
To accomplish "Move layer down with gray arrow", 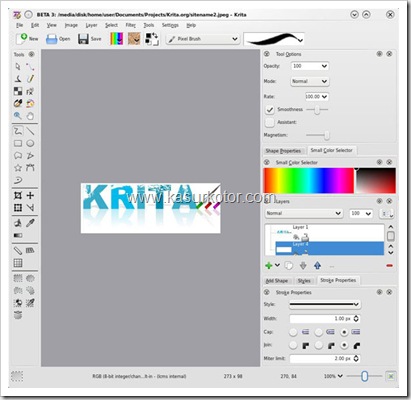I will click(303, 265).
